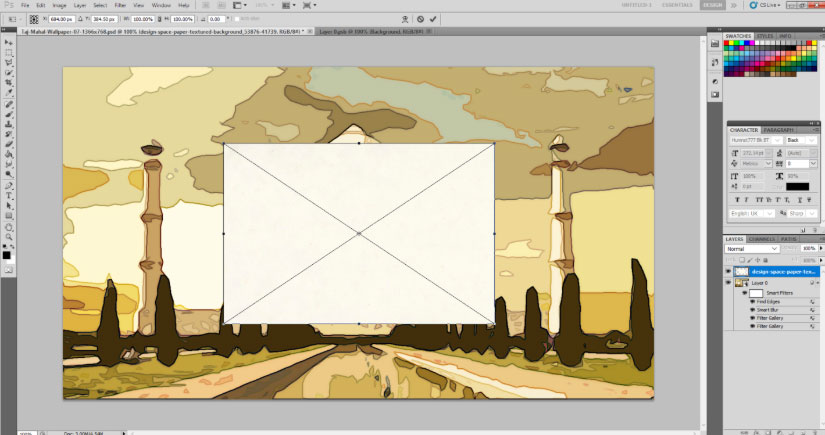Switch to the Paragraph tab
Viewport: 825px width, 435px height.
778,129
